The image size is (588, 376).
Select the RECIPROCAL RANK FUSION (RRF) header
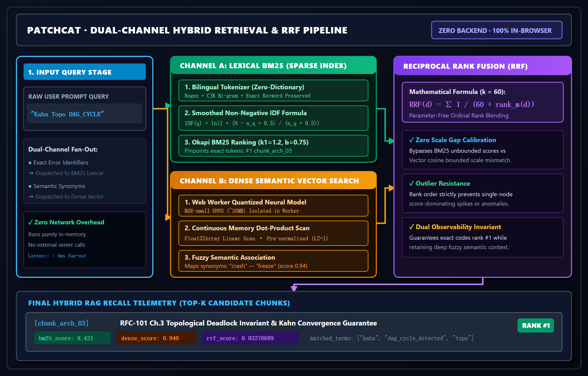pyautogui.click(x=483, y=66)
